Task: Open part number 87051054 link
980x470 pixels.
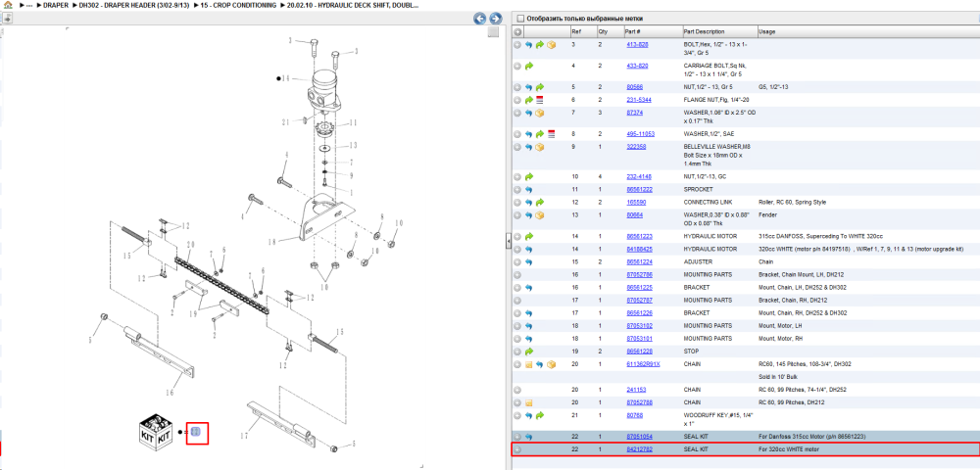Action: pyautogui.click(x=639, y=437)
